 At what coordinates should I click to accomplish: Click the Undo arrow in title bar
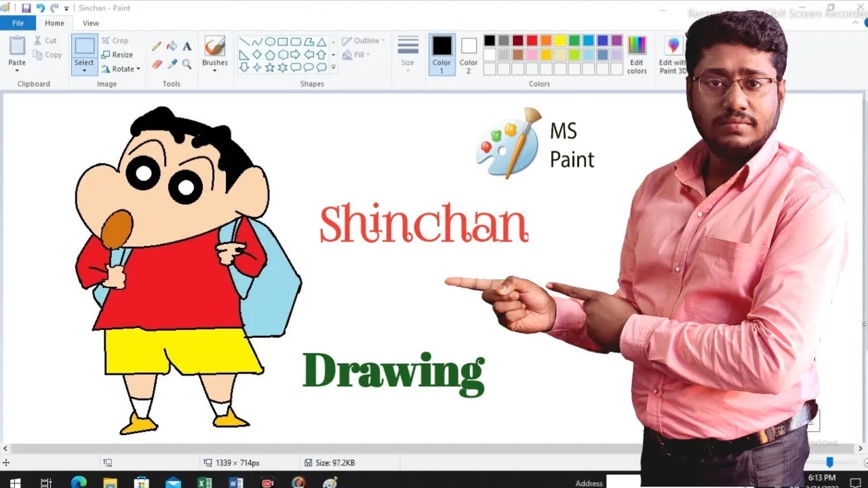pos(40,8)
